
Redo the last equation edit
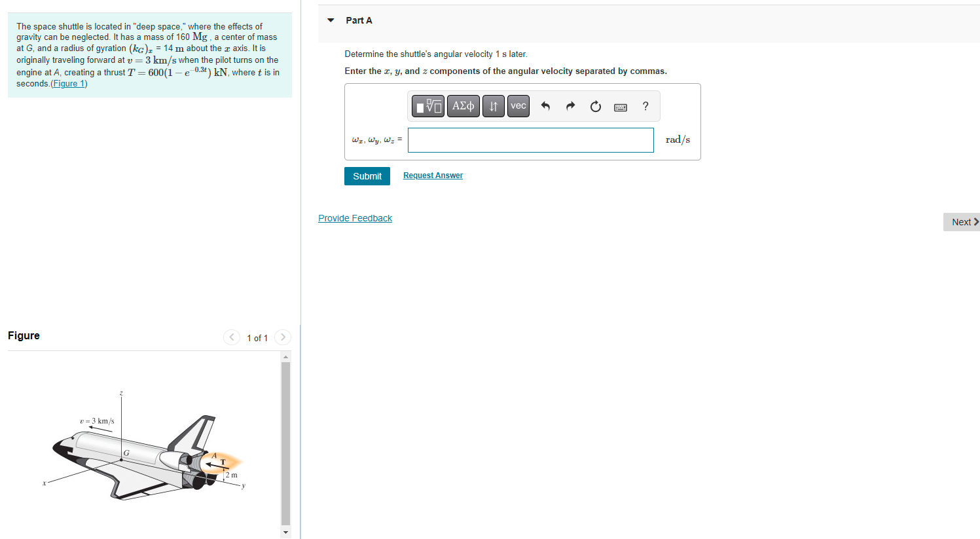[x=570, y=106]
